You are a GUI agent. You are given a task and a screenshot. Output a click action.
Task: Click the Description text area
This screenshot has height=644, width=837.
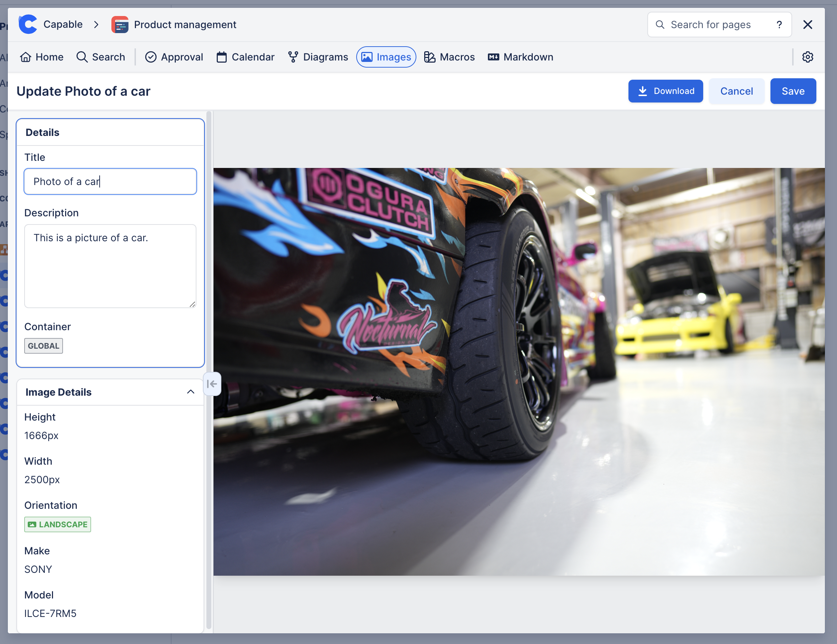[110, 266]
